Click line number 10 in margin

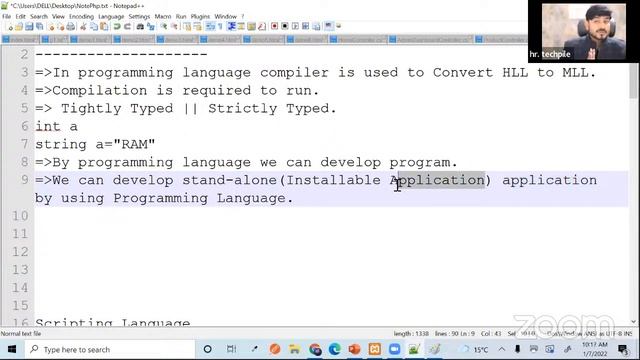20,216
